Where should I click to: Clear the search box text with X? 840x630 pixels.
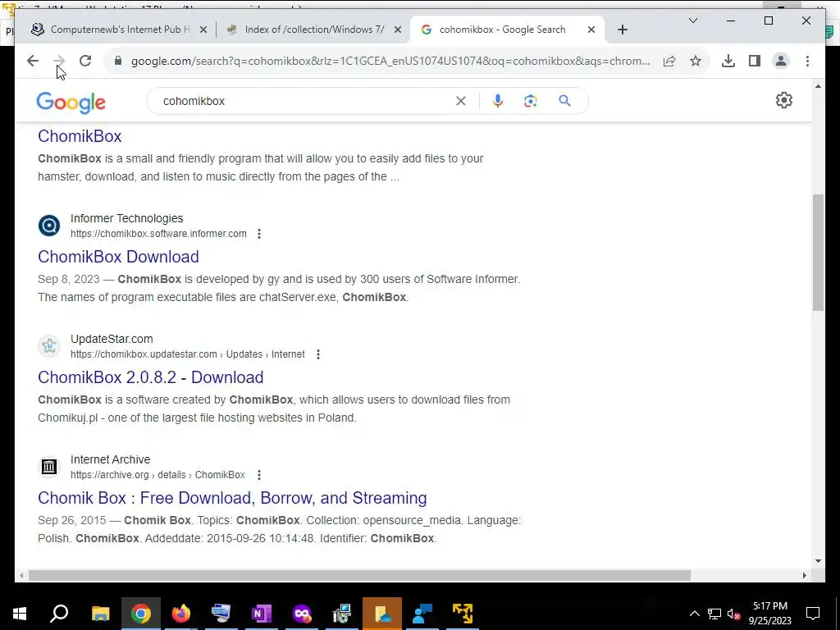[461, 101]
